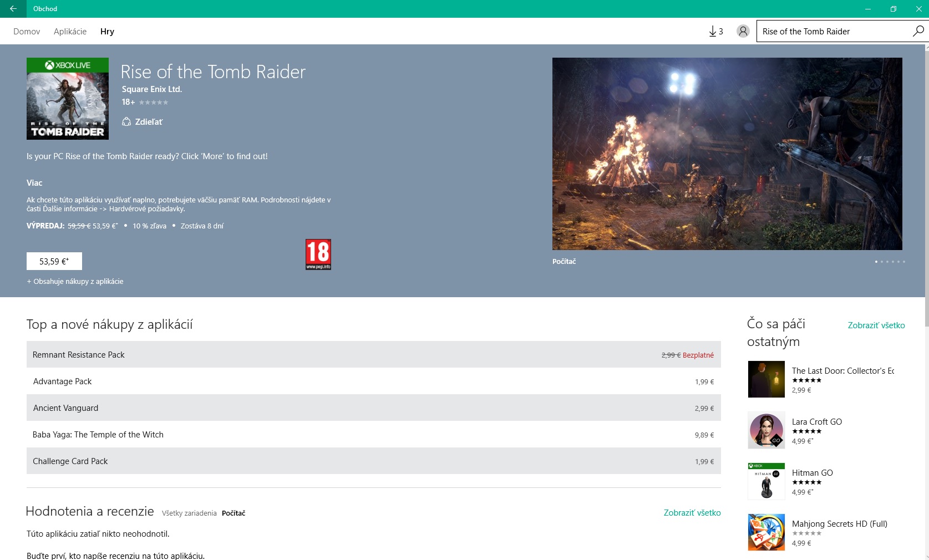Open the user account icon
The image size is (929, 560).
coord(743,32)
